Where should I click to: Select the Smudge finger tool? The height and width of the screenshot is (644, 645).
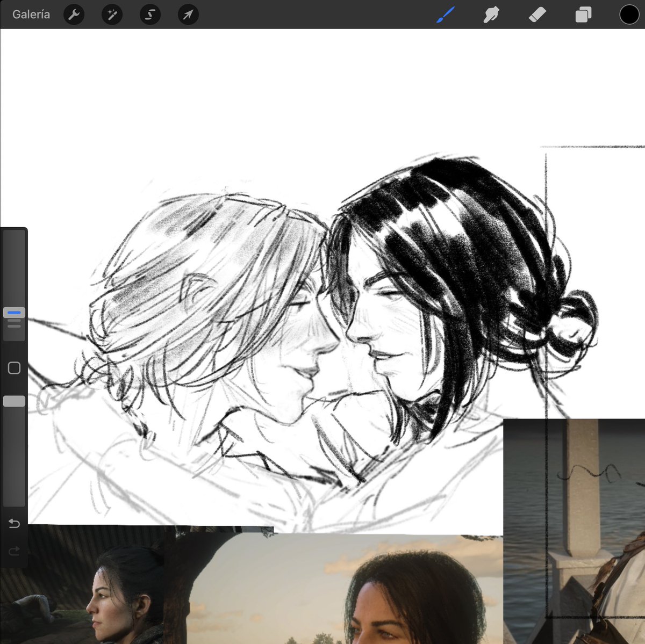(491, 15)
